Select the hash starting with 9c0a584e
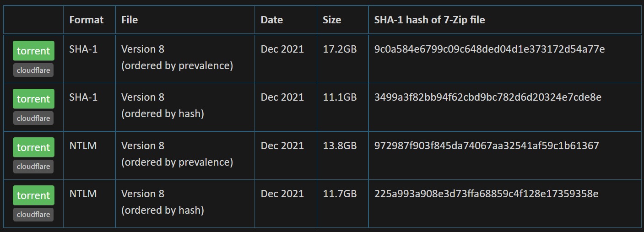 (x=489, y=49)
